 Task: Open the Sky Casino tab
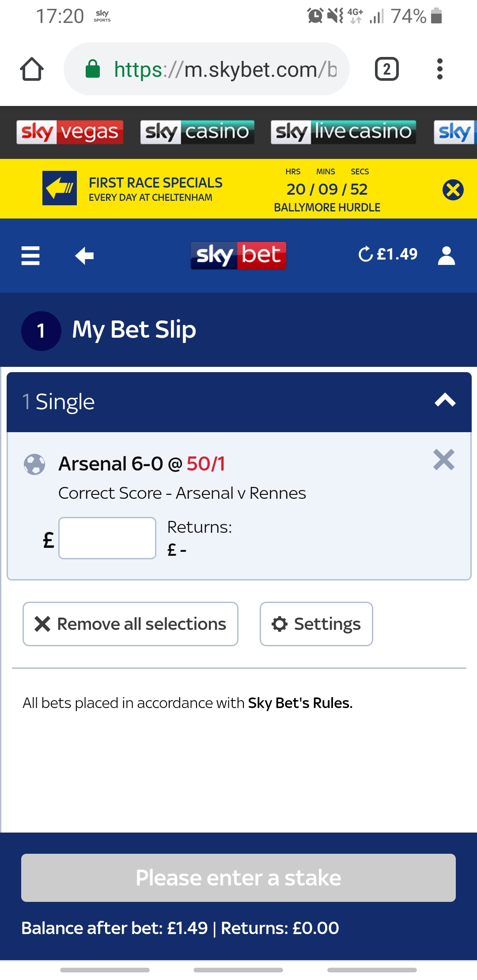click(x=197, y=132)
